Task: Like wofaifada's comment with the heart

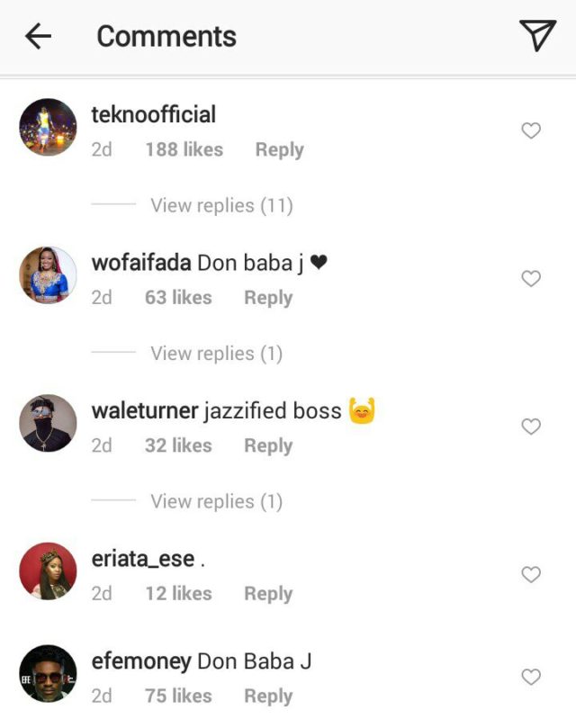Action: click(x=531, y=279)
